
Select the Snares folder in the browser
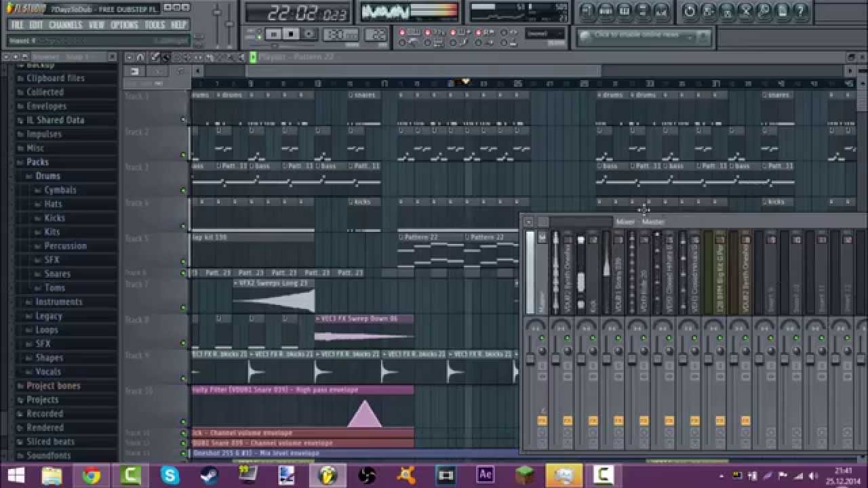click(58, 274)
